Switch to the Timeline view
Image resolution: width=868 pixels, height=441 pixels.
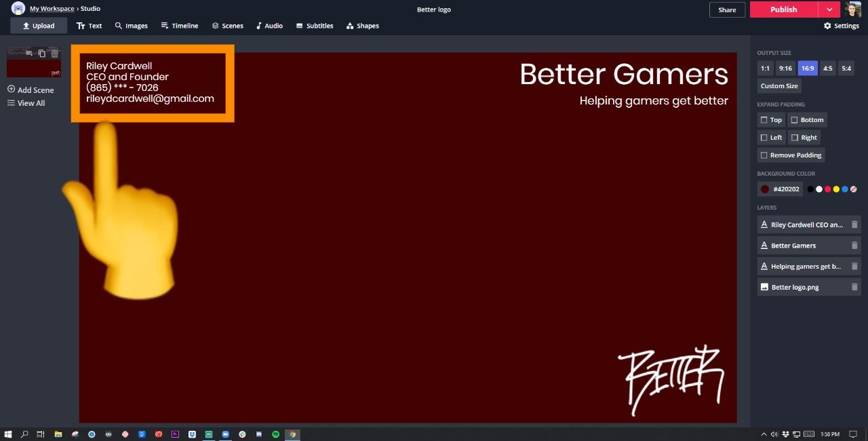[x=180, y=26]
